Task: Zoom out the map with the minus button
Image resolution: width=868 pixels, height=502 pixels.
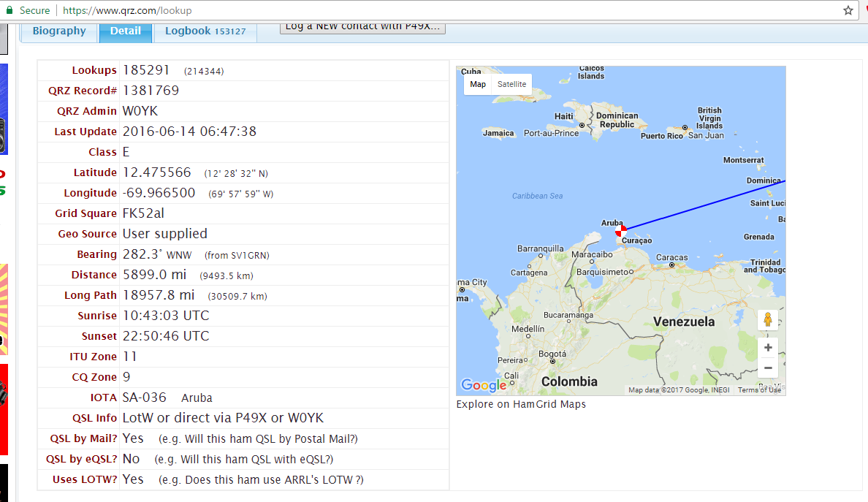Action: point(768,368)
